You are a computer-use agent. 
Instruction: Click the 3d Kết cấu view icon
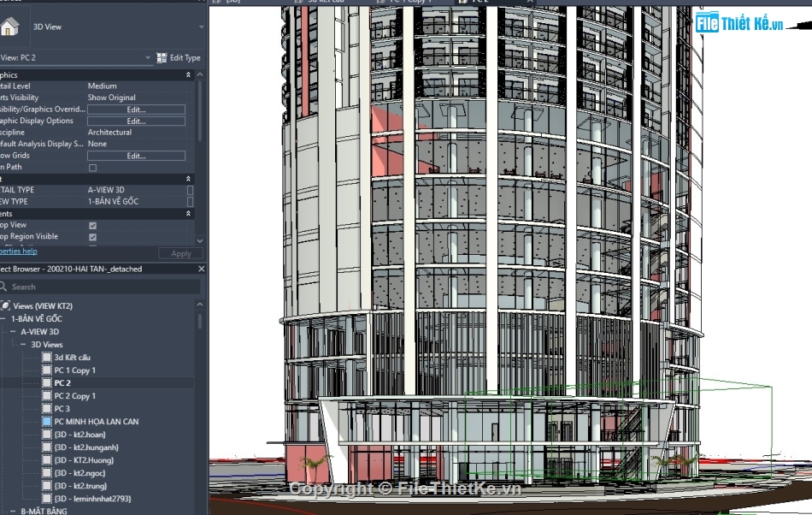(47, 357)
